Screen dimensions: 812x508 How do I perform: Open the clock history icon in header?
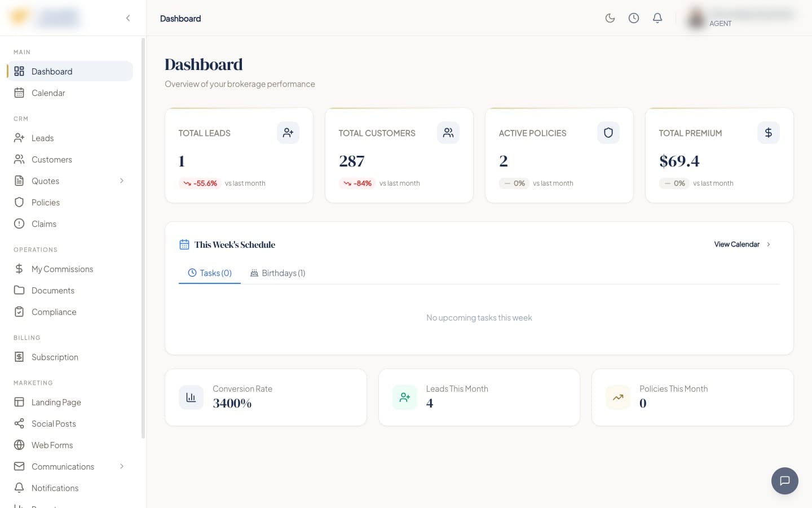point(634,18)
